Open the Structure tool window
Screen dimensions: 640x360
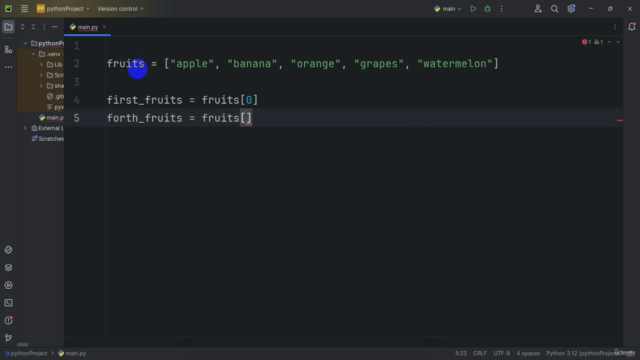point(8,50)
